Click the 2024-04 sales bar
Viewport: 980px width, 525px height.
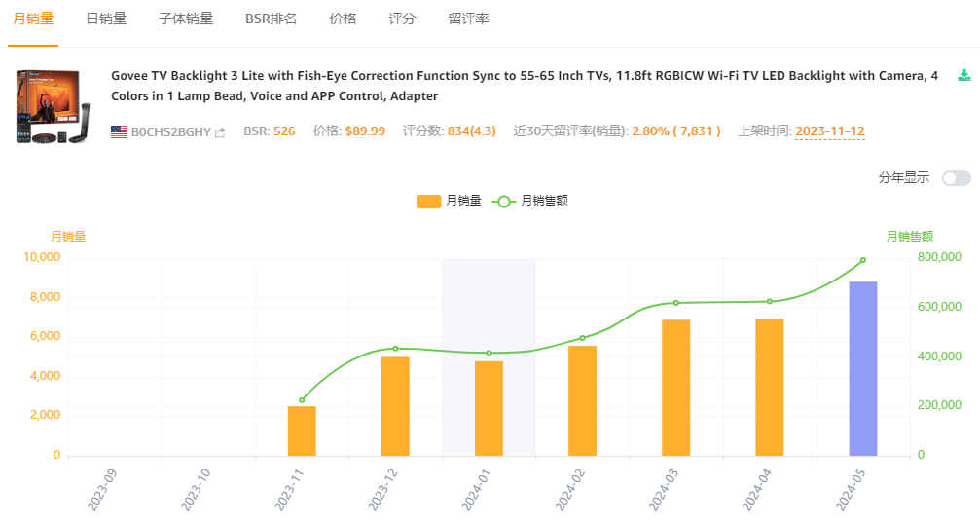coord(770,388)
